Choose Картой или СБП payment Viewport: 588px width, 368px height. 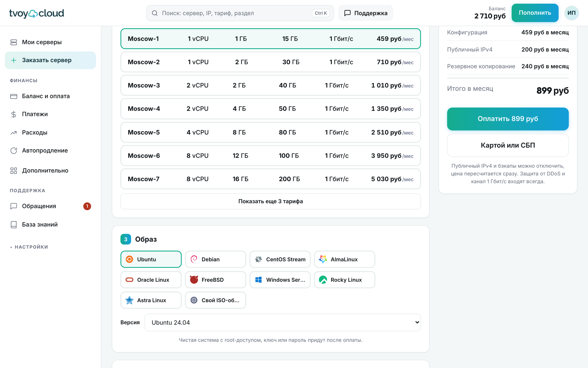pos(508,145)
